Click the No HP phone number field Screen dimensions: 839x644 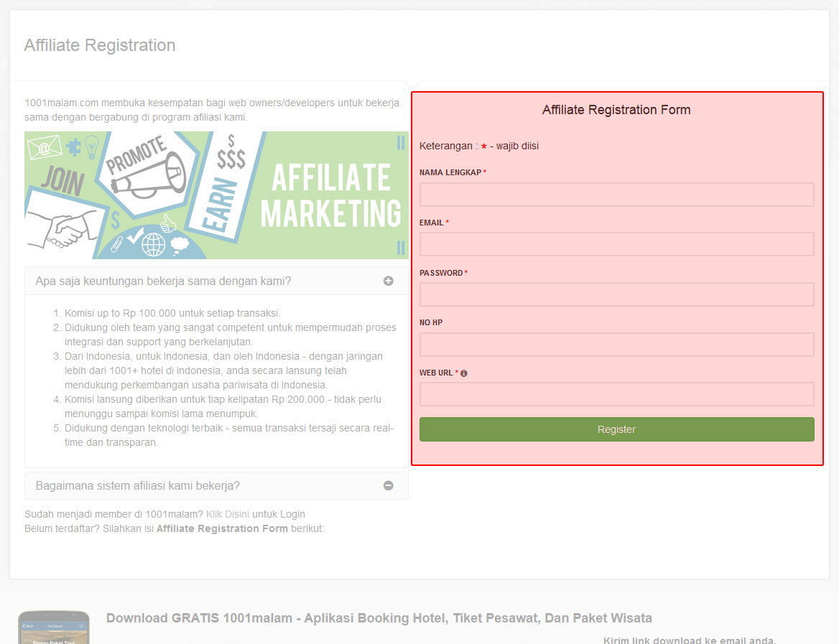click(x=616, y=345)
